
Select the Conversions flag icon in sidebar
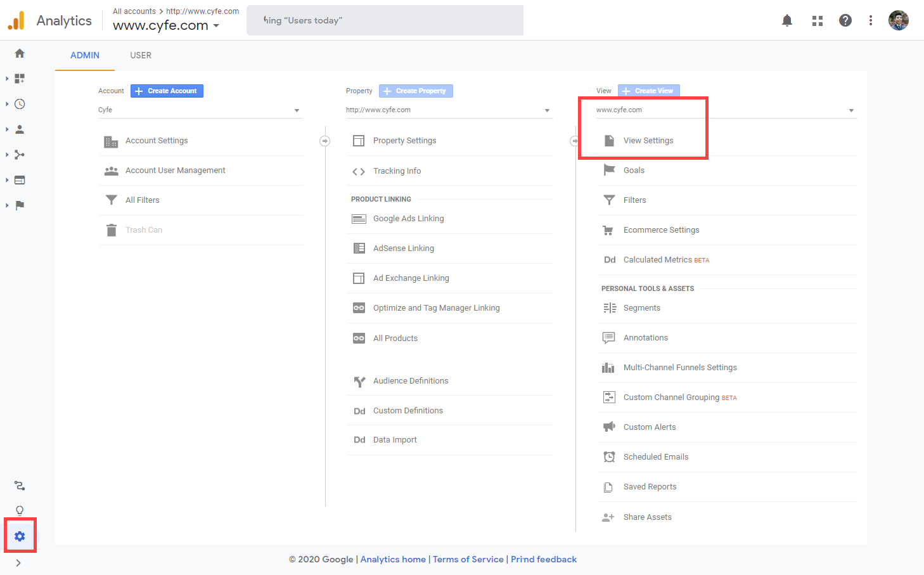point(19,205)
